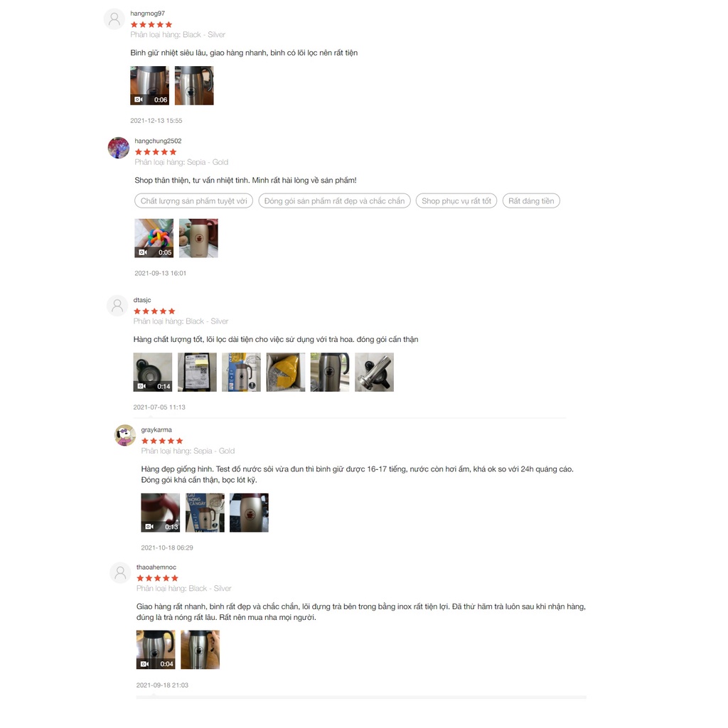Click hangchung2502's profile avatar

(119, 148)
